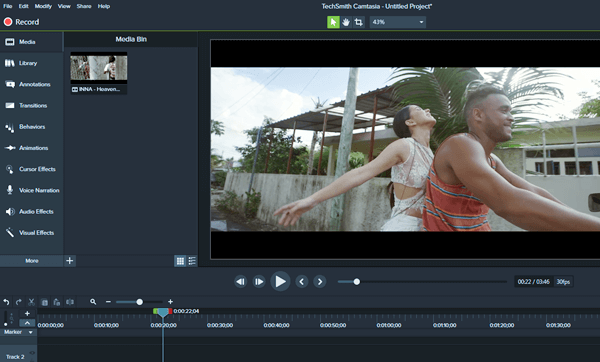Open the Transitions panel
The height and width of the screenshot is (362, 600).
coord(31,106)
